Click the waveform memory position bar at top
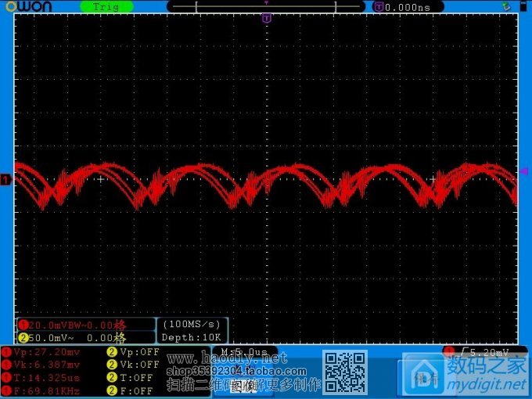532x399 pixels. tap(266, 6)
